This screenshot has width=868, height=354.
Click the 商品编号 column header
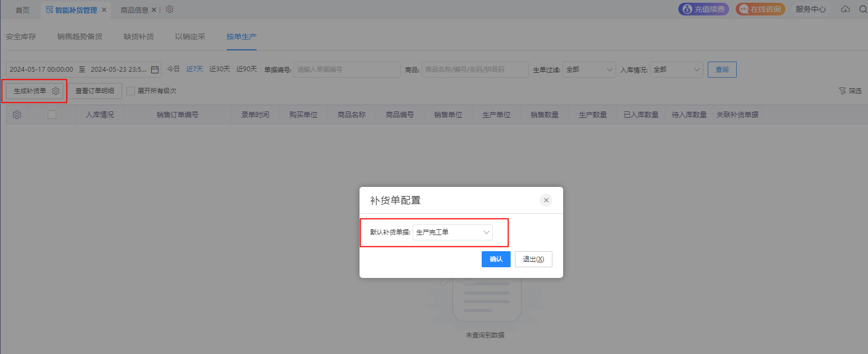(x=400, y=115)
